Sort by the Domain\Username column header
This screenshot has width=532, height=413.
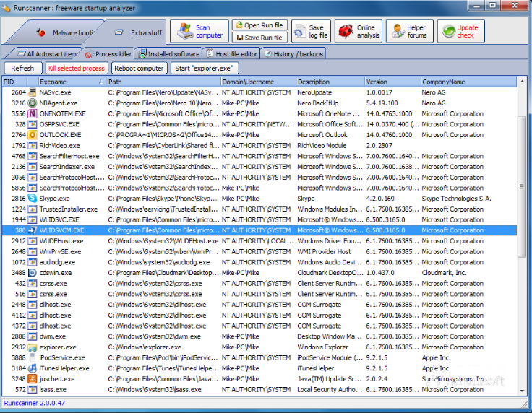[258, 82]
